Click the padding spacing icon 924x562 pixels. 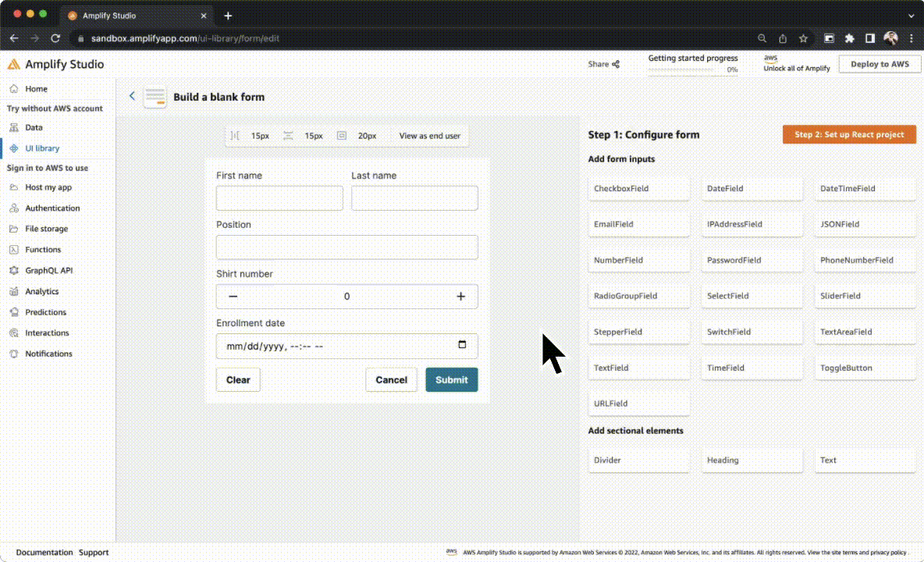click(341, 135)
